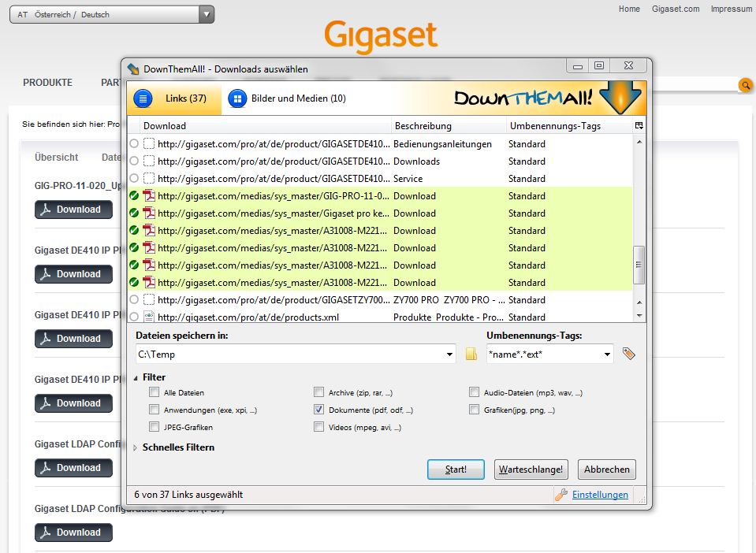This screenshot has width=756, height=553.
Task: Toggle selection circle of Downloads row
Action: click(134, 161)
